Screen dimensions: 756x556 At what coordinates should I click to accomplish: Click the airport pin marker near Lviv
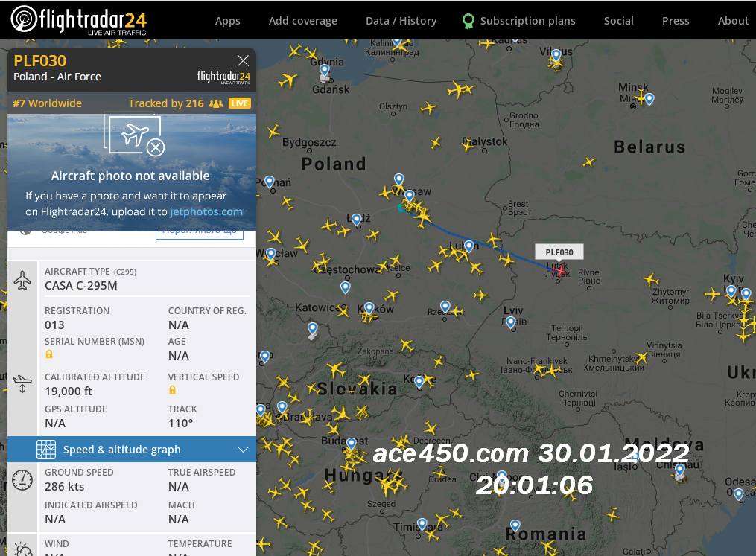[511, 322]
